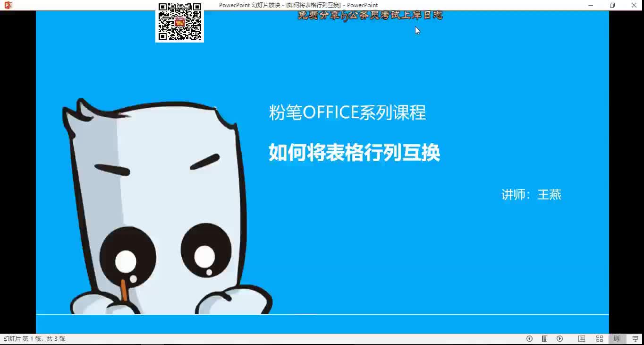
Task: Minimize the PowerPoint window
Action: (591, 5)
